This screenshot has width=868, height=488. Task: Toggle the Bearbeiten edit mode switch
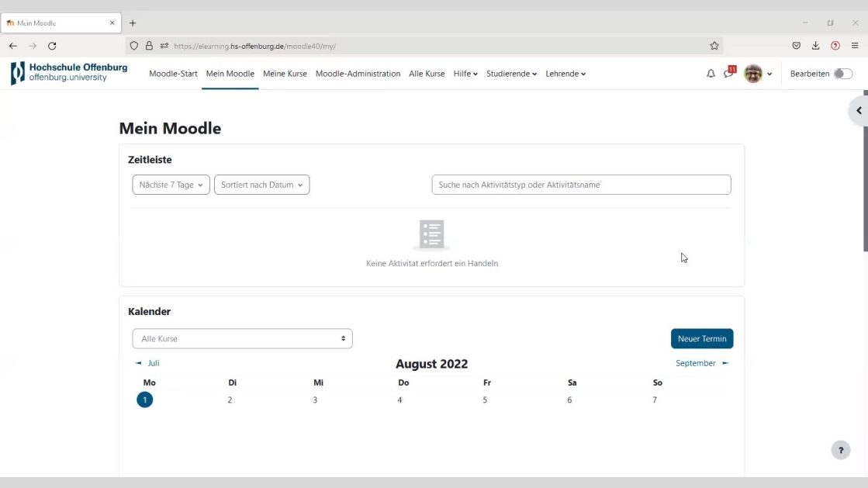[x=842, y=74]
